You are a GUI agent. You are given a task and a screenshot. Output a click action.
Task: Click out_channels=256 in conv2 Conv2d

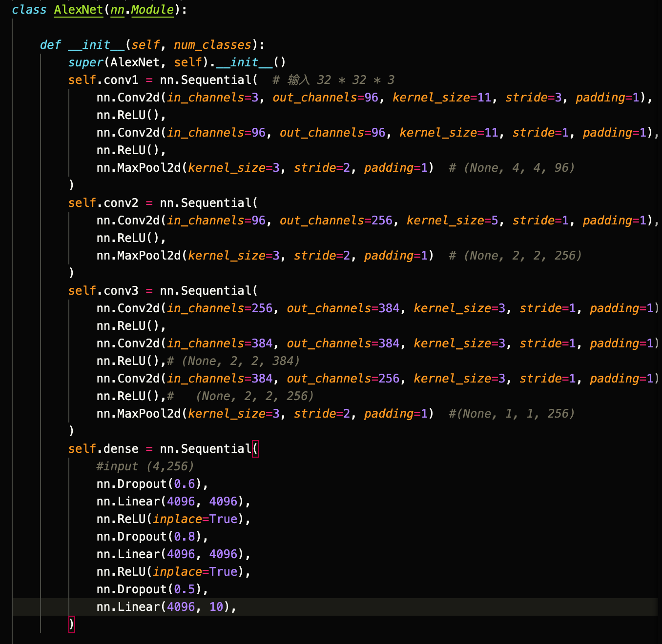tap(336, 221)
